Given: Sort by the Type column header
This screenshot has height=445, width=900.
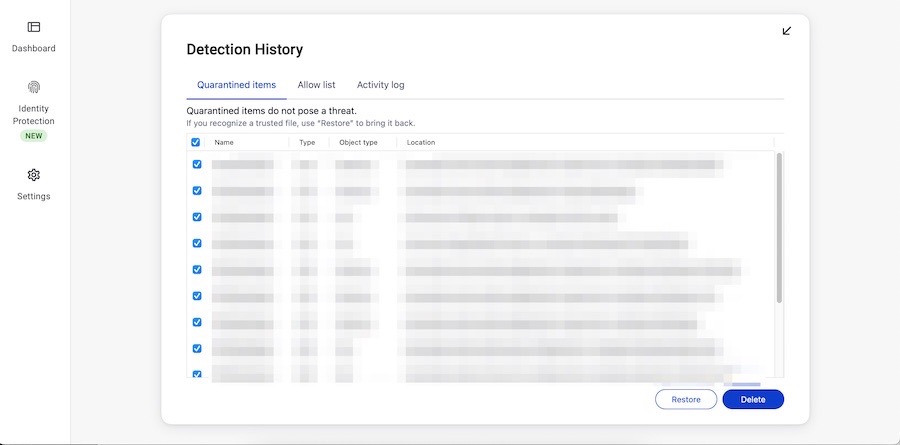Looking at the screenshot, I should [307, 142].
